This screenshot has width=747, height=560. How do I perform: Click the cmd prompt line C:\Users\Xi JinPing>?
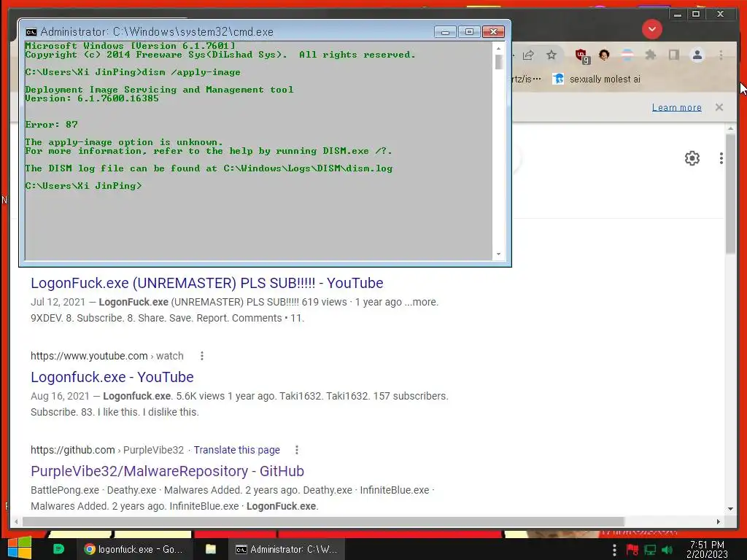tap(83, 186)
